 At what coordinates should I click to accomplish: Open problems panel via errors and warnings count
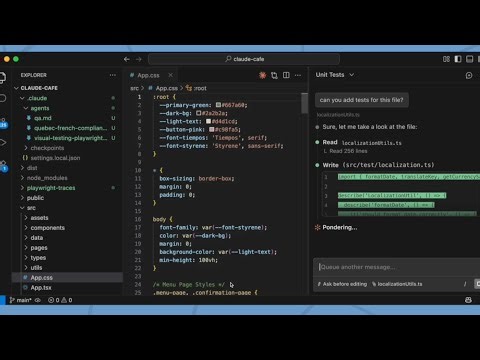point(60,300)
